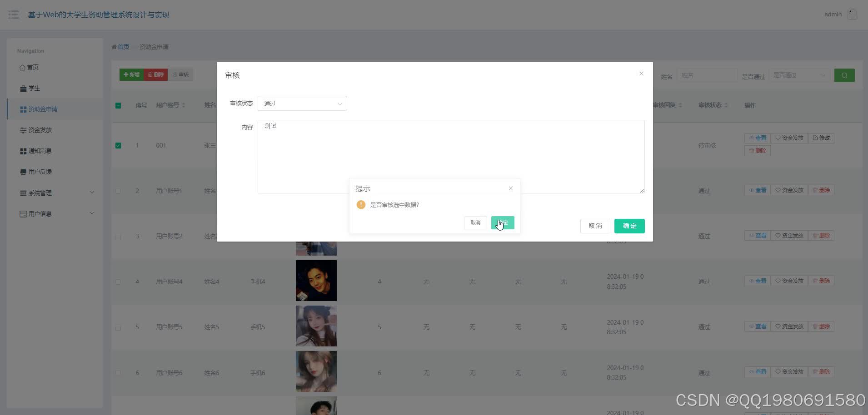Image resolution: width=868 pixels, height=415 pixels.
Task: Click the green 确定 button in 审核 dialog
Action: 629,226
